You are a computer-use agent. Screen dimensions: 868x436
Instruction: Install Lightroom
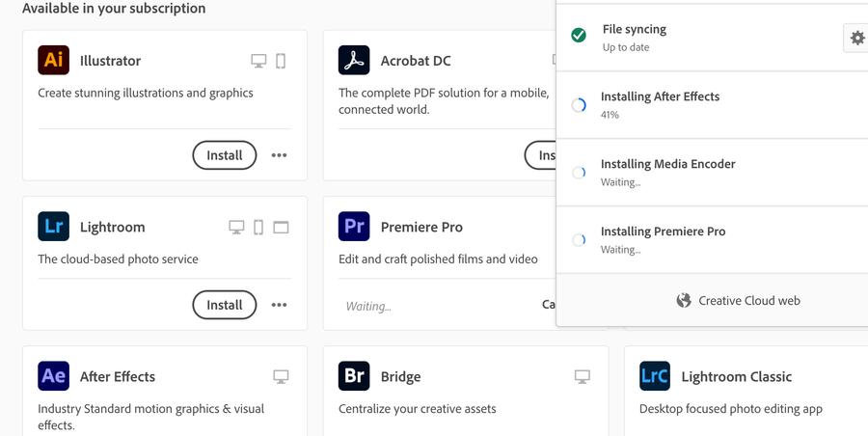tap(225, 305)
